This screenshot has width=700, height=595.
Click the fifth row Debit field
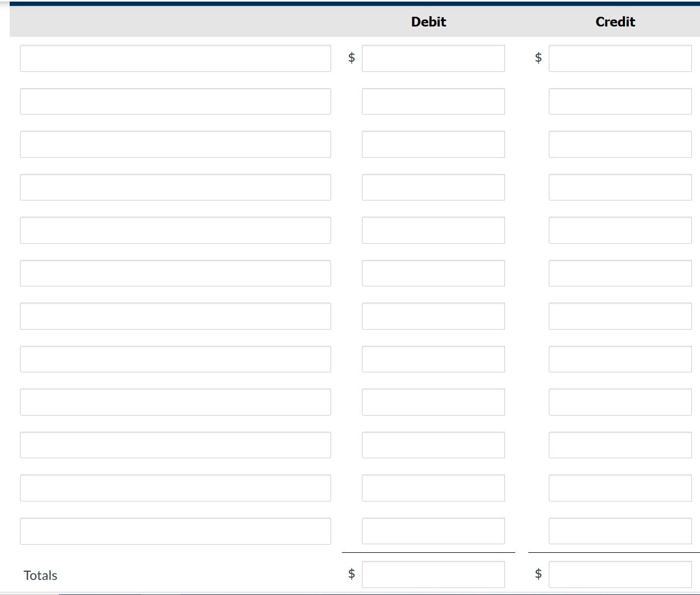pyautogui.click(x=433, y=230)
